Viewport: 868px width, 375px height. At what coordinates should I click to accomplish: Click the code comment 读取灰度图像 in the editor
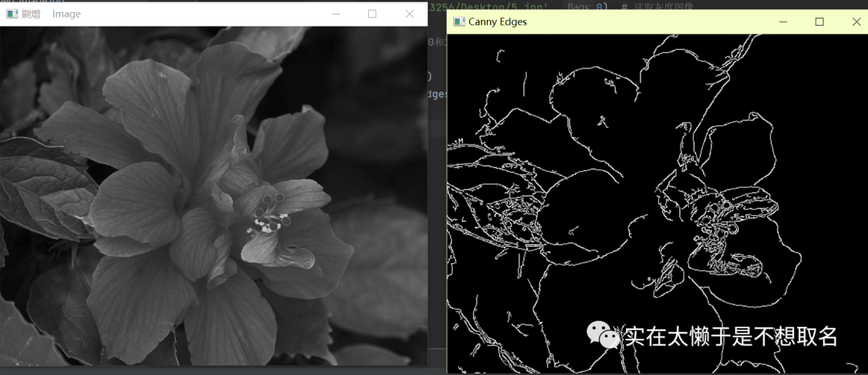click(663, 6)
